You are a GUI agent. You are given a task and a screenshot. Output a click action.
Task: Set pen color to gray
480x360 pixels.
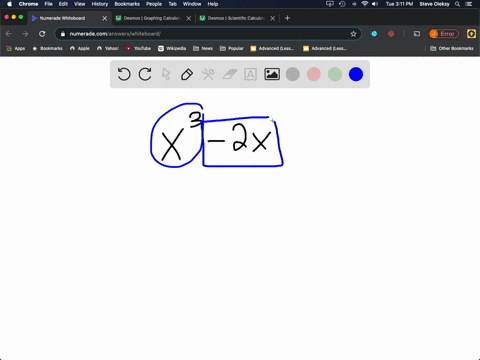[293, 74]
